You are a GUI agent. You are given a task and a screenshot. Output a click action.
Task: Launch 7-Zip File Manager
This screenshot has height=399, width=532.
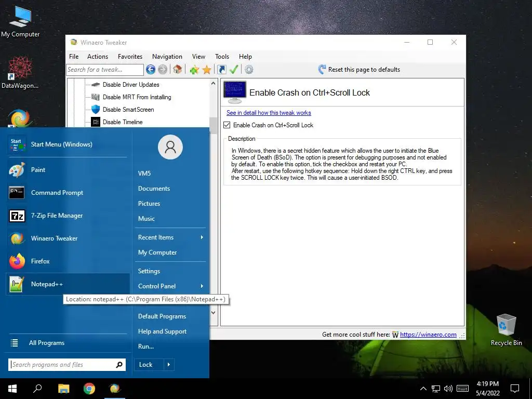(x=68, y=216)
